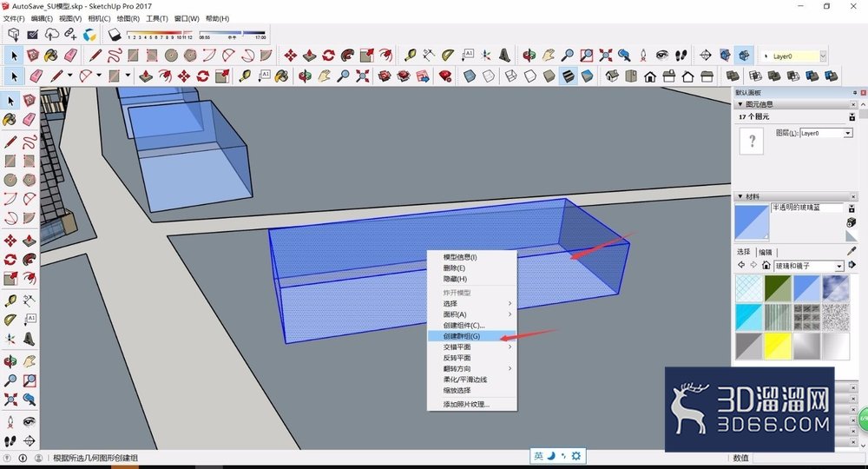
Task: Open the Extension Warehouse red gem icon
Action: point(445,76)
